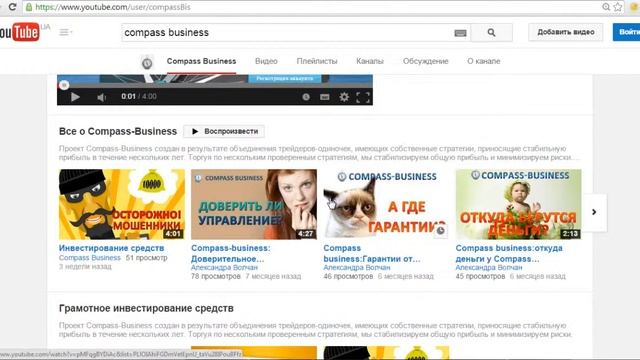Go to YouTube home via logo

[20, 32]
